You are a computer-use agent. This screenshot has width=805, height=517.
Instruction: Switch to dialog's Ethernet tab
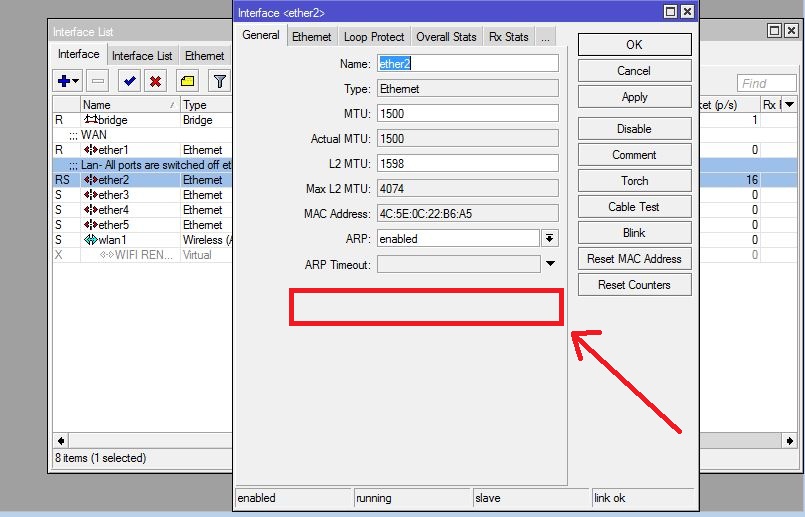pos(312,37)
